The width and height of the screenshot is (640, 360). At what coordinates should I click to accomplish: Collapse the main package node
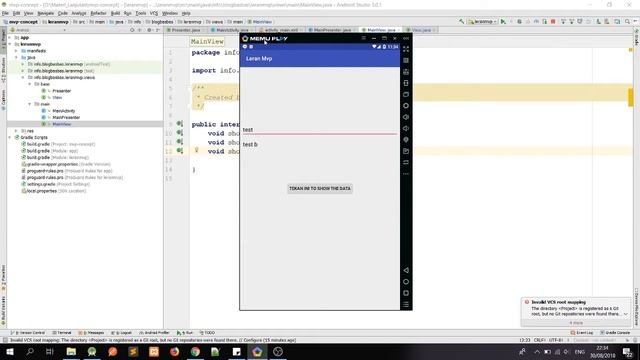coord(30,104)
